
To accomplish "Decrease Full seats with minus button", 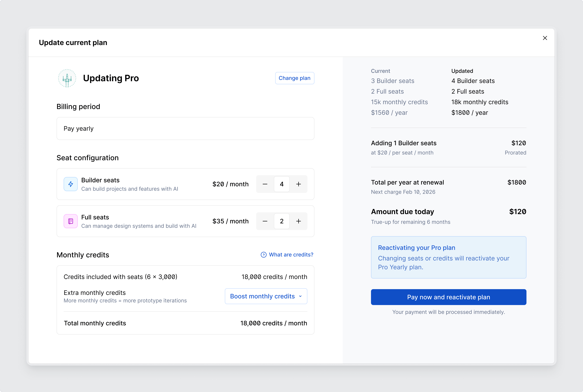I will click(x=265, y=221).
